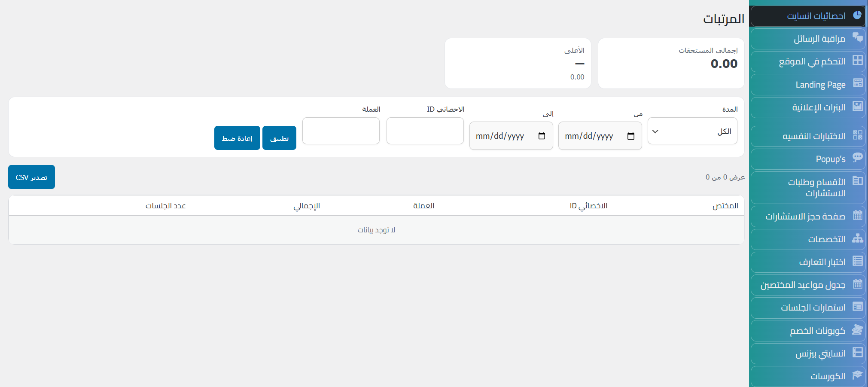The image size is (868, 387).
Task: Open the المدة period dropdown
Action: coord(692,131)
